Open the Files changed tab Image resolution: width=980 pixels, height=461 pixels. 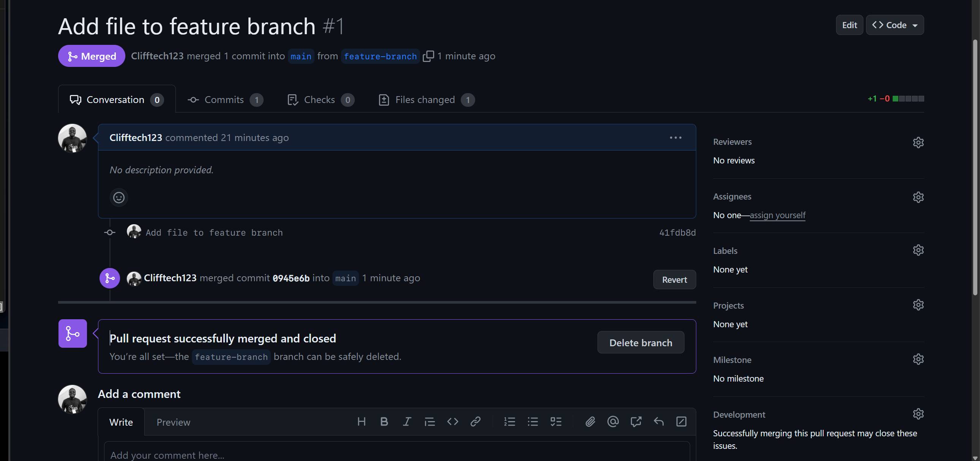click(x=427, y=100)
